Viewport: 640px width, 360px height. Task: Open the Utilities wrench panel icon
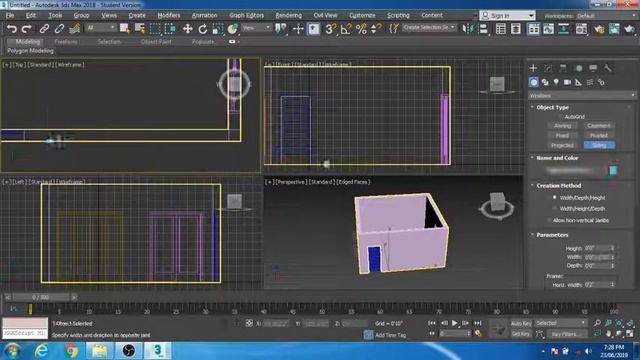tap(608, 68)
